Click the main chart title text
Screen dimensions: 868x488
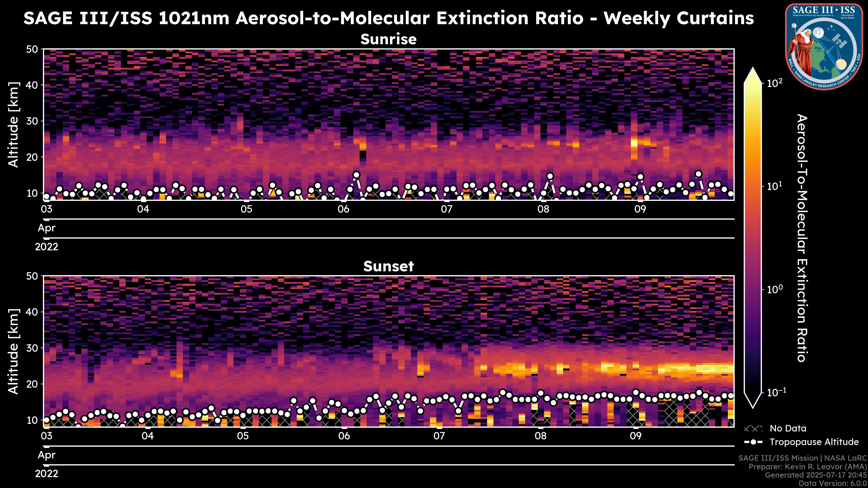(388, 18)
